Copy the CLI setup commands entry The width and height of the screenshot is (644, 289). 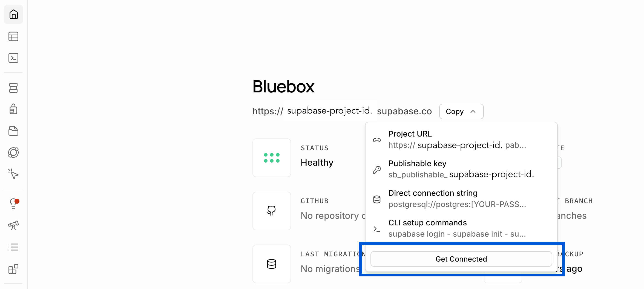coord(461,228)
